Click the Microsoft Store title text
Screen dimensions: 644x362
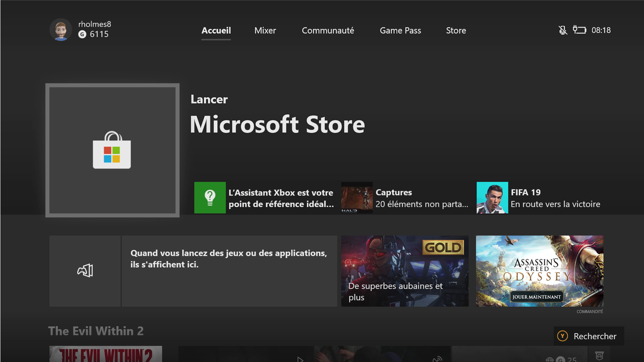(277, 124)
